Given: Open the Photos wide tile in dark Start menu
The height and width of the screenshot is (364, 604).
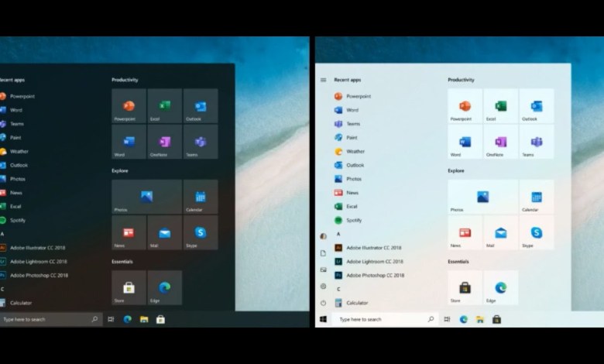Looking at the screenshot, I should point(147,197).
